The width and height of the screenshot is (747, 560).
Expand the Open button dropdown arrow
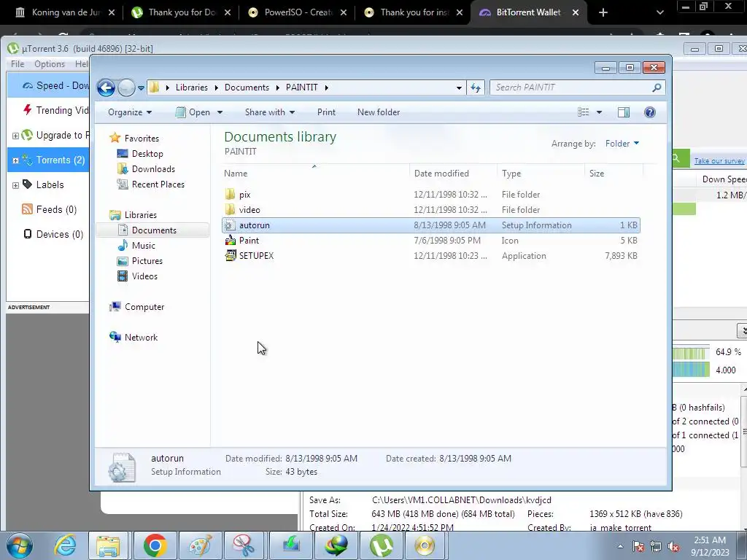pos(220,112)
